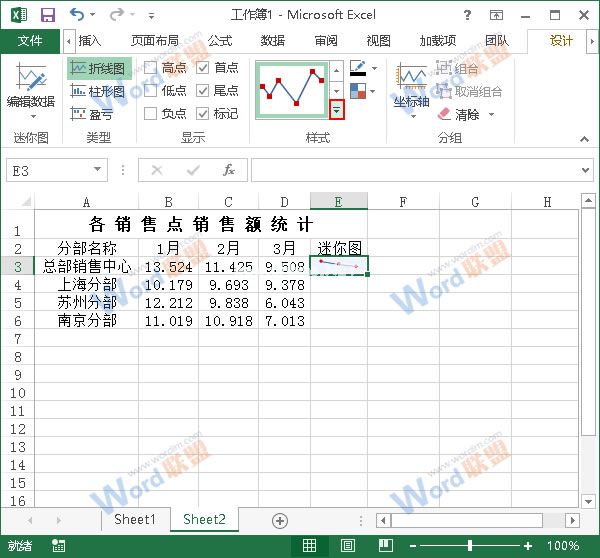Add a new sheet with plus icon
Screen dimensions: 600x558
point(280,520)
